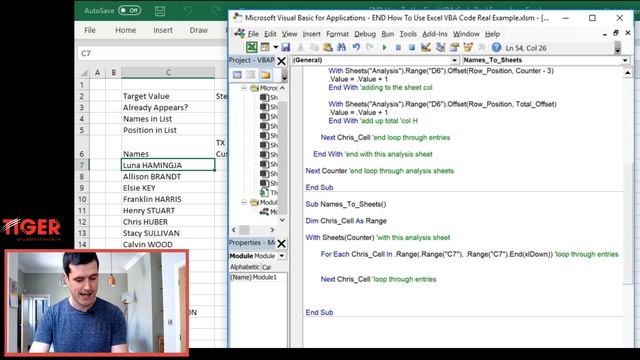Click project tree scroll-right arrow

point(272,230)
